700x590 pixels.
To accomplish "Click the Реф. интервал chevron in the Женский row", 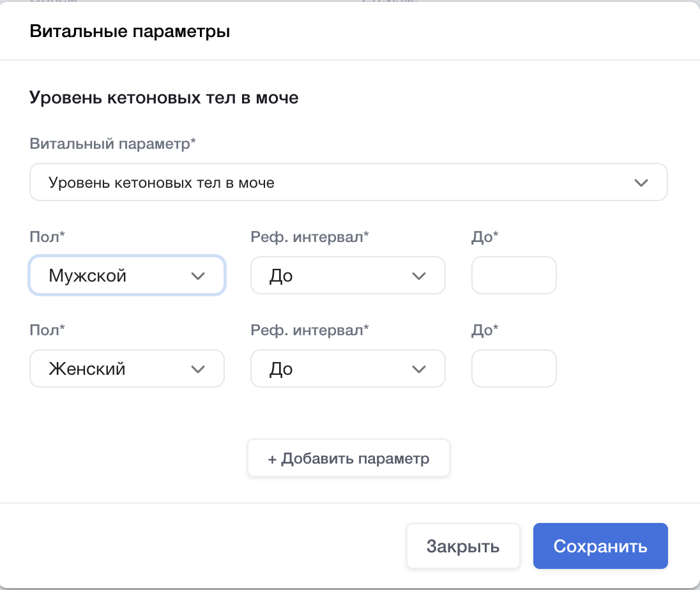I will coord(419,369).
